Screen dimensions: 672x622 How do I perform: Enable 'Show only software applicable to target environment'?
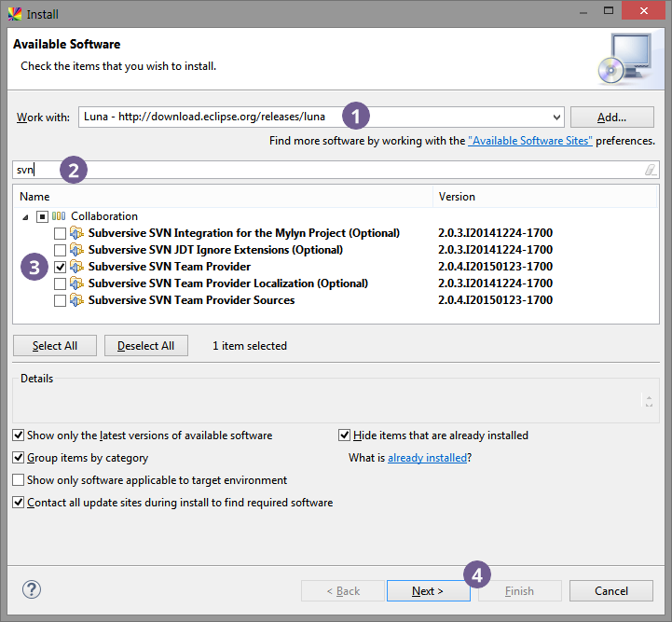[20, 480]
